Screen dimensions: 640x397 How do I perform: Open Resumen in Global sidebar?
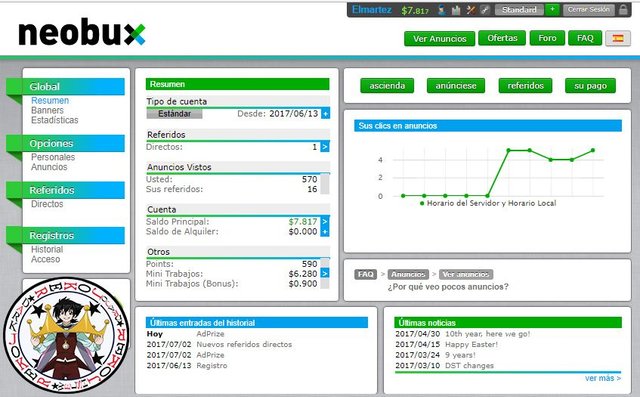coord(50,100)
